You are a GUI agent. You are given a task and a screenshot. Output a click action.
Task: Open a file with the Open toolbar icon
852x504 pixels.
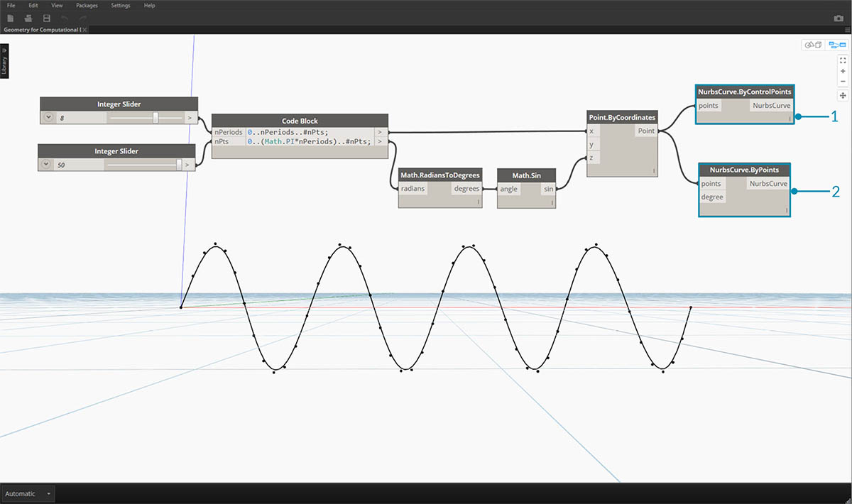(x=27, y=17)
